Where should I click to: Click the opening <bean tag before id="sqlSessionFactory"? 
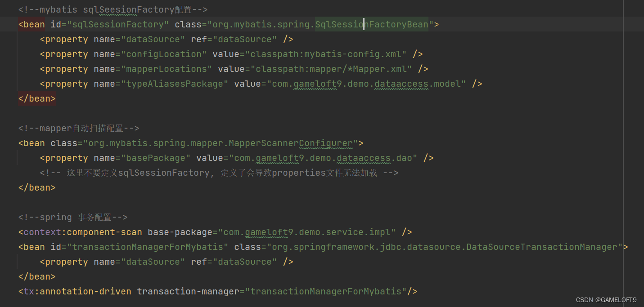click(32, 24)
